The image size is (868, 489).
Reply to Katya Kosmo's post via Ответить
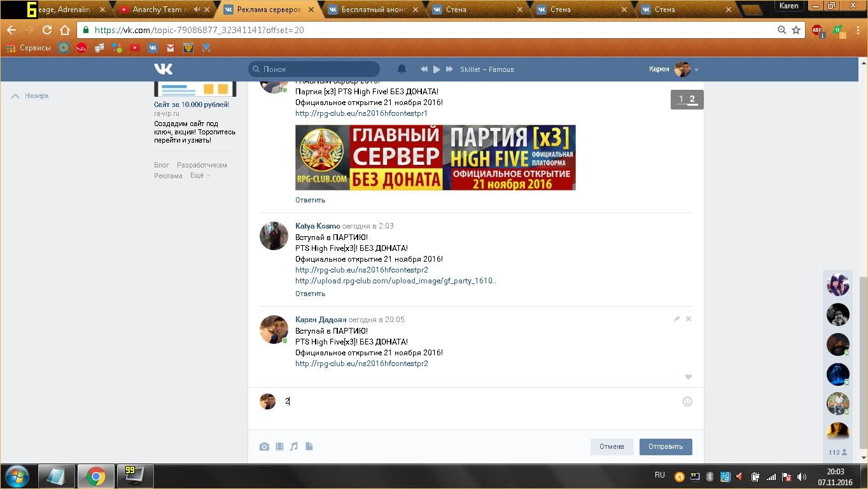pyautogui.click(x=310, y=294)
